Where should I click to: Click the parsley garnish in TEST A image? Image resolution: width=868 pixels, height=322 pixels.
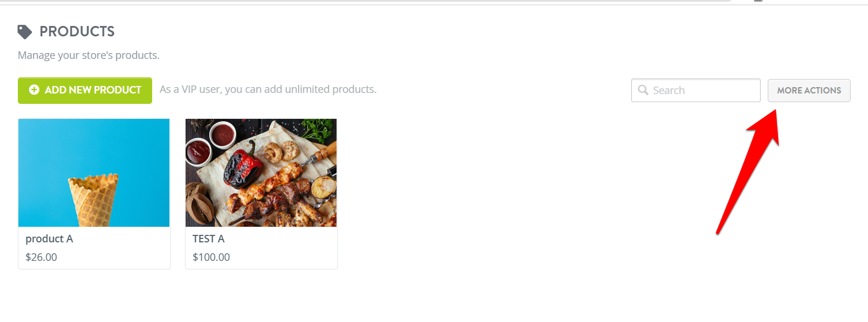(x=319, y=131)
